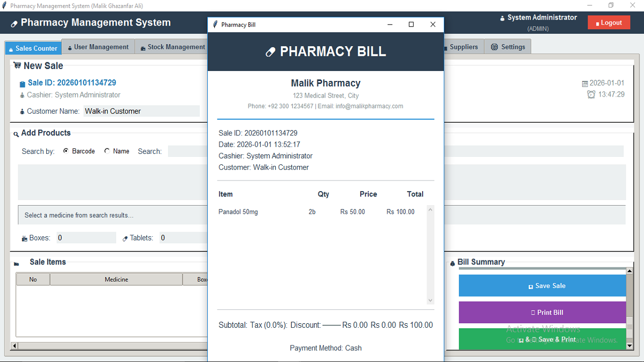The width and height of the screenshot is (644, 362).
Task: Click the pill icon in the Pharmacy Bill header
Action: [x=271, y=52]
